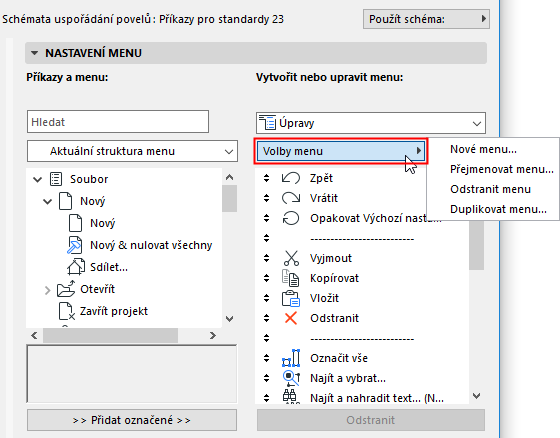Select the Otevřít tree item label
The width and height of the screenshot is (560, 438).
(x=97, y=289)
